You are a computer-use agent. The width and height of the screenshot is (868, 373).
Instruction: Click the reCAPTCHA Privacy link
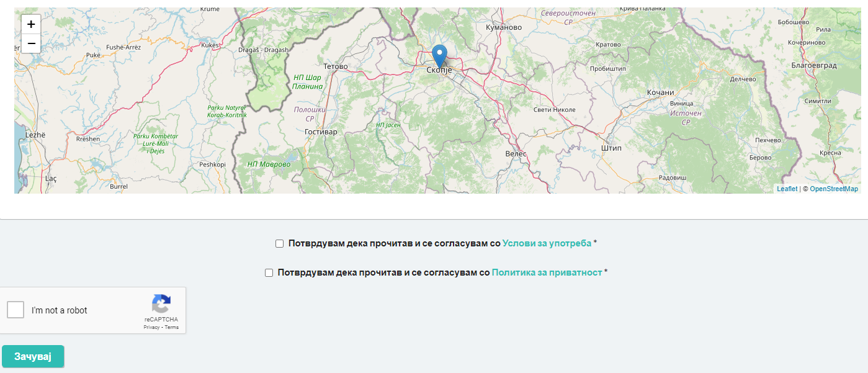151,327
